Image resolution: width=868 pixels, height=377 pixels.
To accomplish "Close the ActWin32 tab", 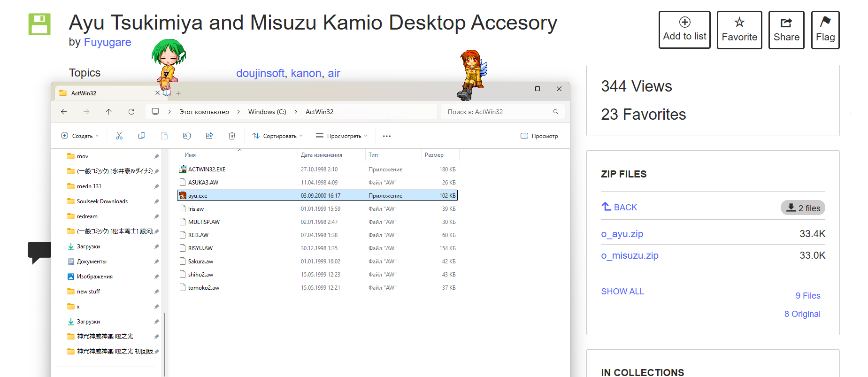I will tap(157, 93).
